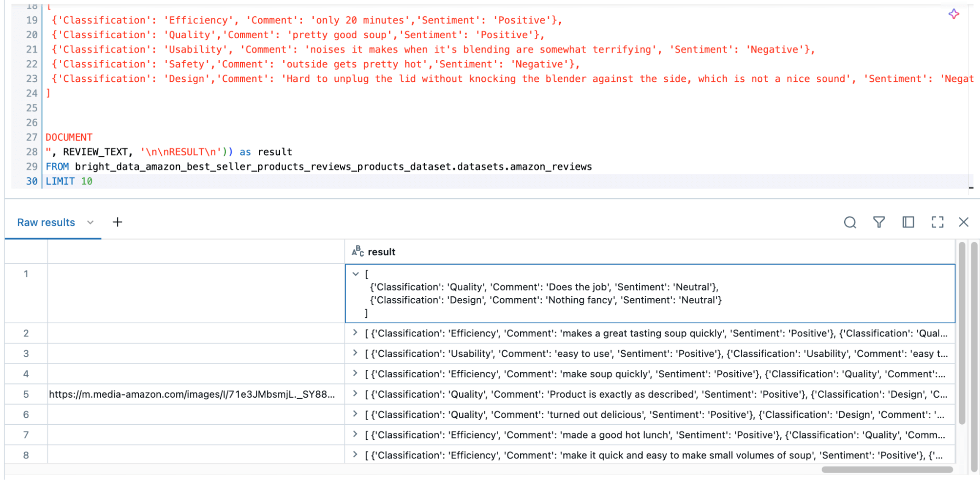Image resolution: width=980 pixels, height=480 pixels.
Task: Open the Raw results dropdown arrow
Action: [x=90, y=222]
